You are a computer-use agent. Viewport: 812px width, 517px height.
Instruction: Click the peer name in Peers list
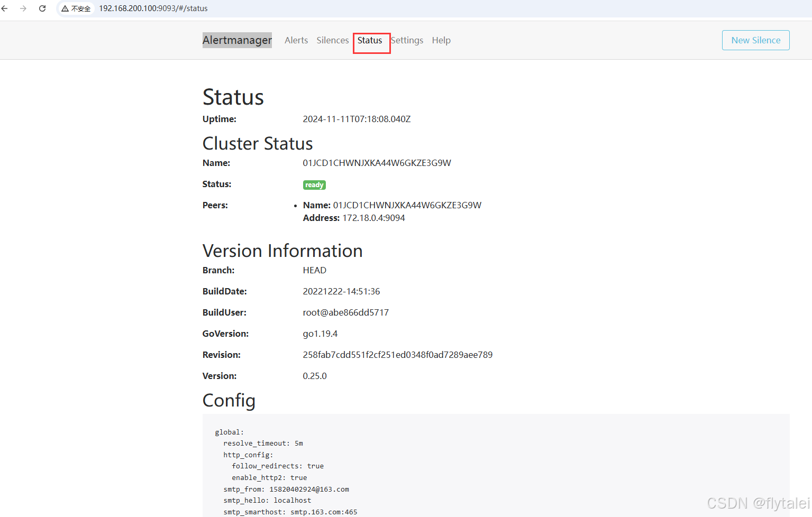(407, 205)
